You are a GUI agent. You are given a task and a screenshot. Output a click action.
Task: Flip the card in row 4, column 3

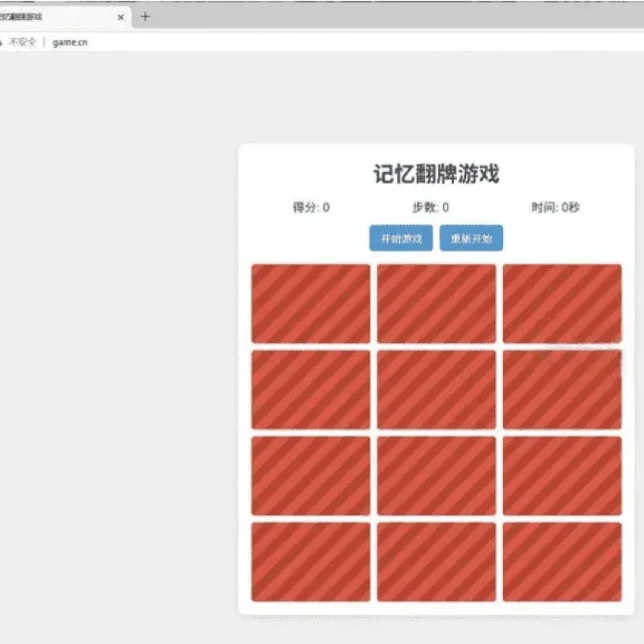562,562
